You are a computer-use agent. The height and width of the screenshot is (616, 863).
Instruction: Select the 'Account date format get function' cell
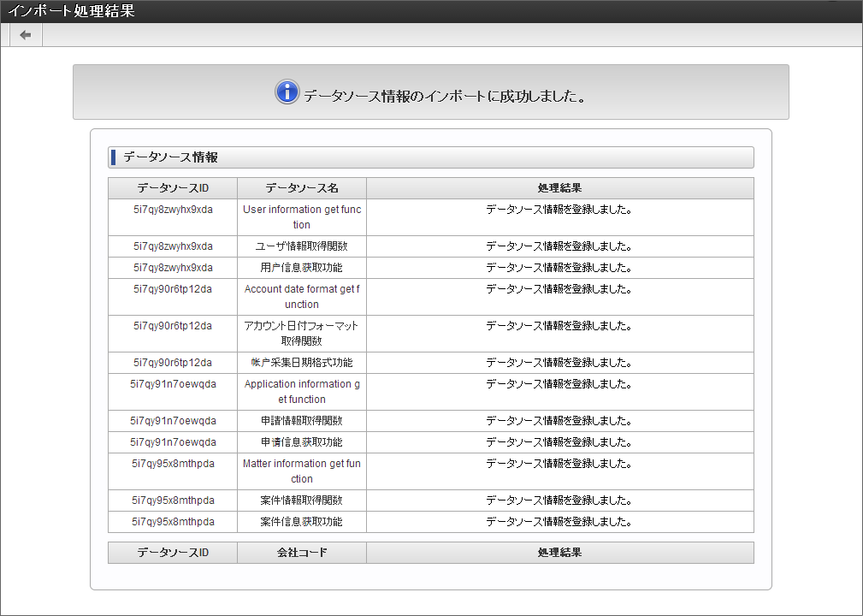click(x=302, y=297)
